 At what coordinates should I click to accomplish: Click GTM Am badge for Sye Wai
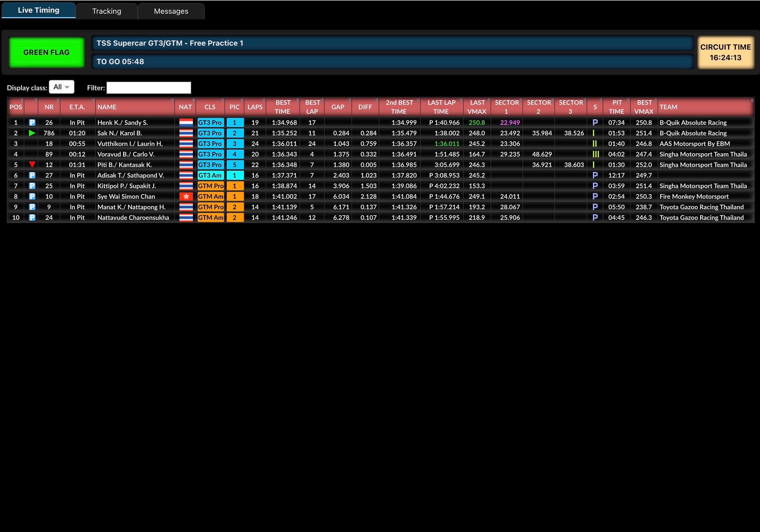[x=211, y=196]
